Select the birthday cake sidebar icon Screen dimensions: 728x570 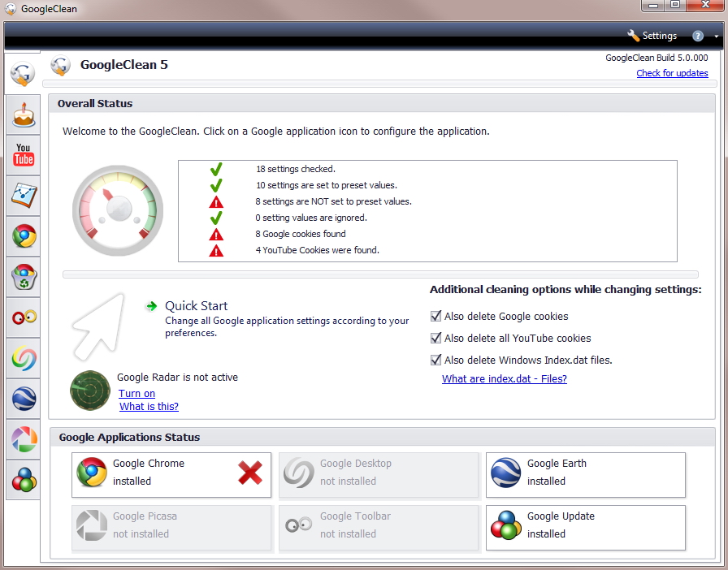(x=24, y=114)
